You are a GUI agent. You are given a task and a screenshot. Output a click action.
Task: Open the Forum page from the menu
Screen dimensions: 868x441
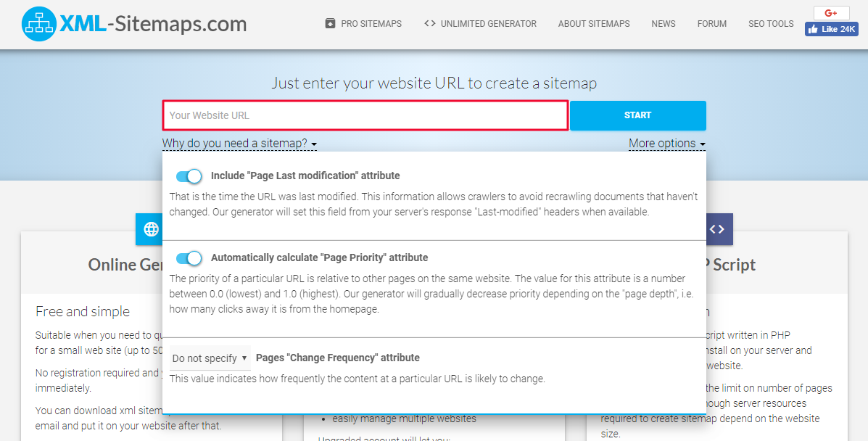[711, 23]
